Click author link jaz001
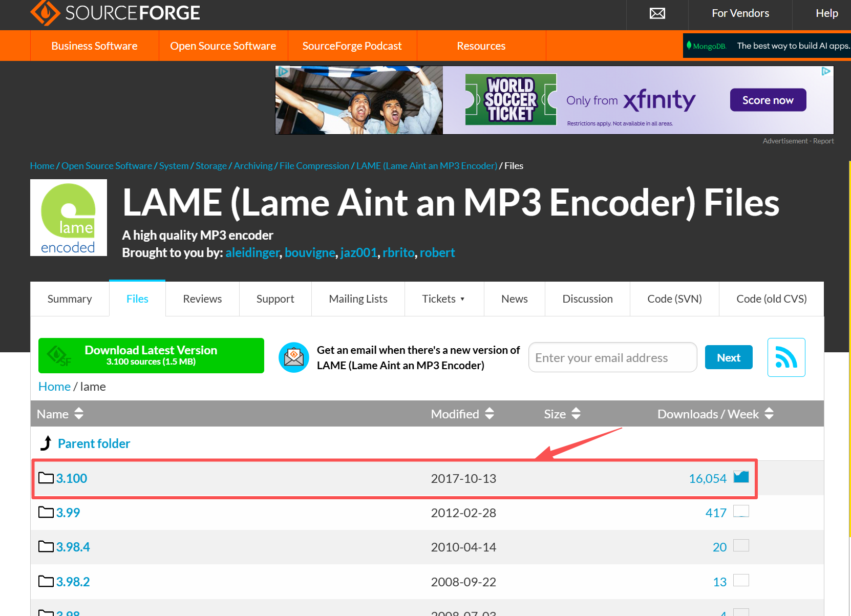Screen dimensions: 851x616 tap(359, 252)
